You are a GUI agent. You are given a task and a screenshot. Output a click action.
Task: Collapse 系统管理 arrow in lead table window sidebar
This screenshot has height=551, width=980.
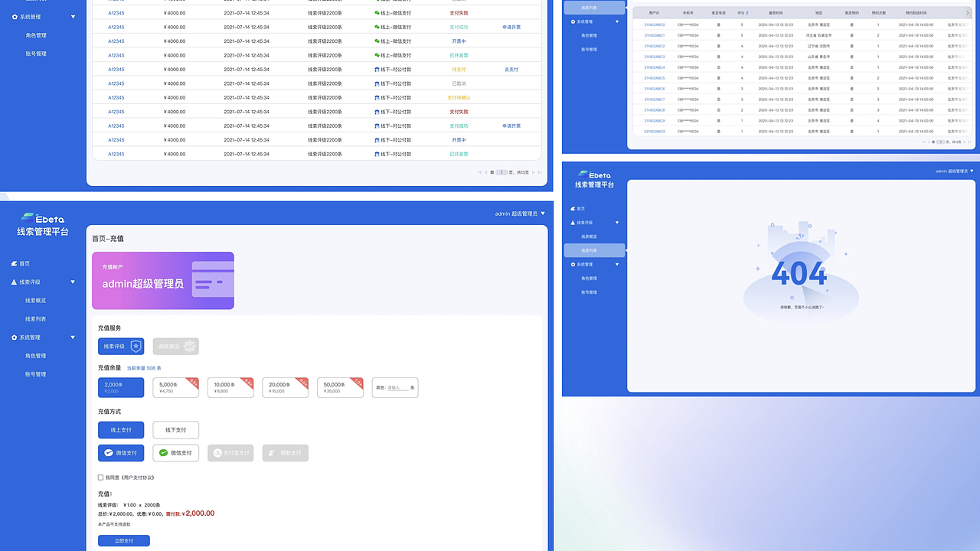pyautogui.click(x=617, y=21)
